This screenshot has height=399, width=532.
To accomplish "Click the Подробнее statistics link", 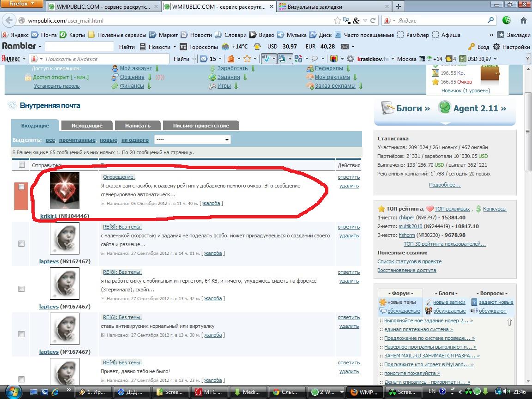I will 445,185.
